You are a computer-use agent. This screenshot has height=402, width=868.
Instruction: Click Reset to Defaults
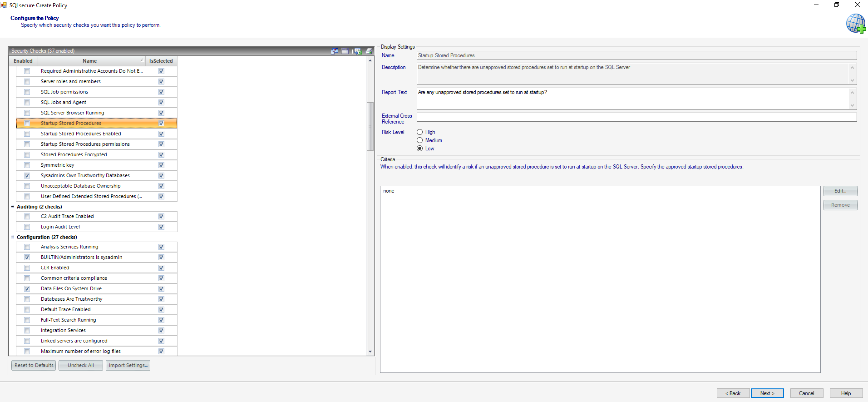click(x=34, y=365)
